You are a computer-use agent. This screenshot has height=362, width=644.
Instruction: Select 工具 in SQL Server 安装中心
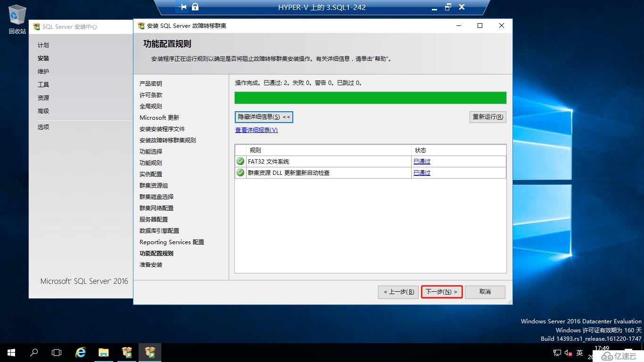coord(43,85)
